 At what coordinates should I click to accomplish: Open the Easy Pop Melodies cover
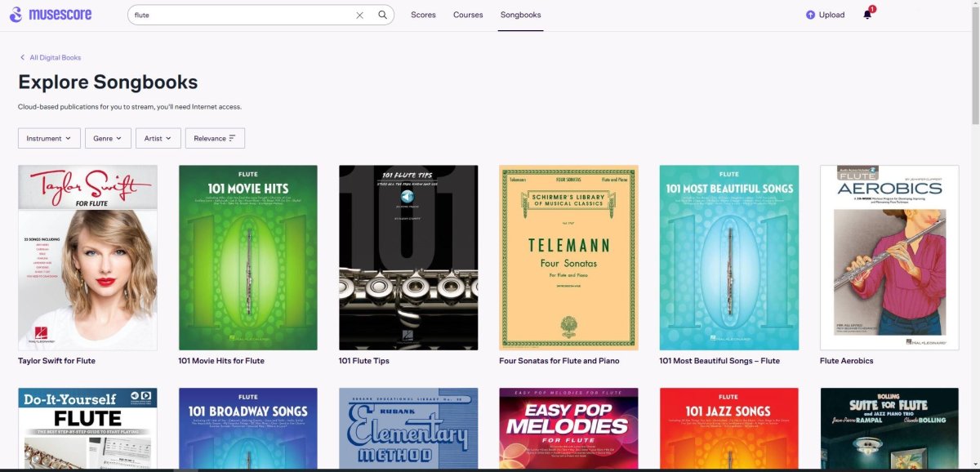coord(568,428)
